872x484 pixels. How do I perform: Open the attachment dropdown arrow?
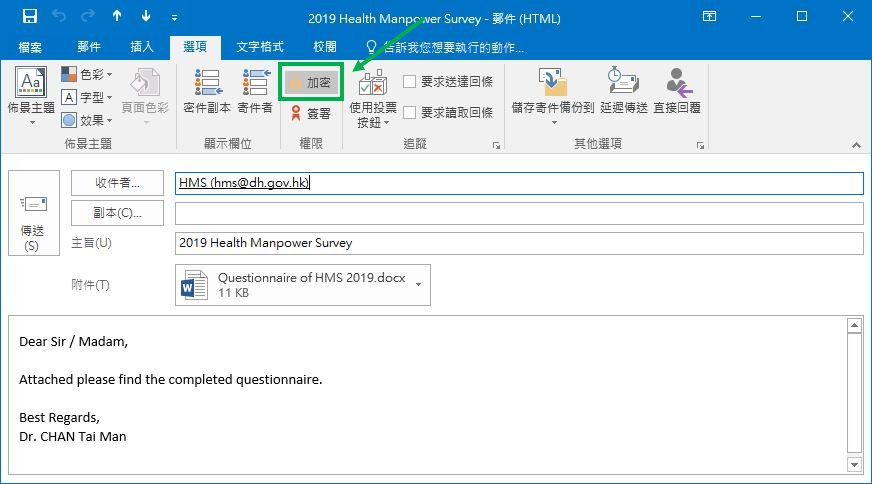[x=418, y=285]
